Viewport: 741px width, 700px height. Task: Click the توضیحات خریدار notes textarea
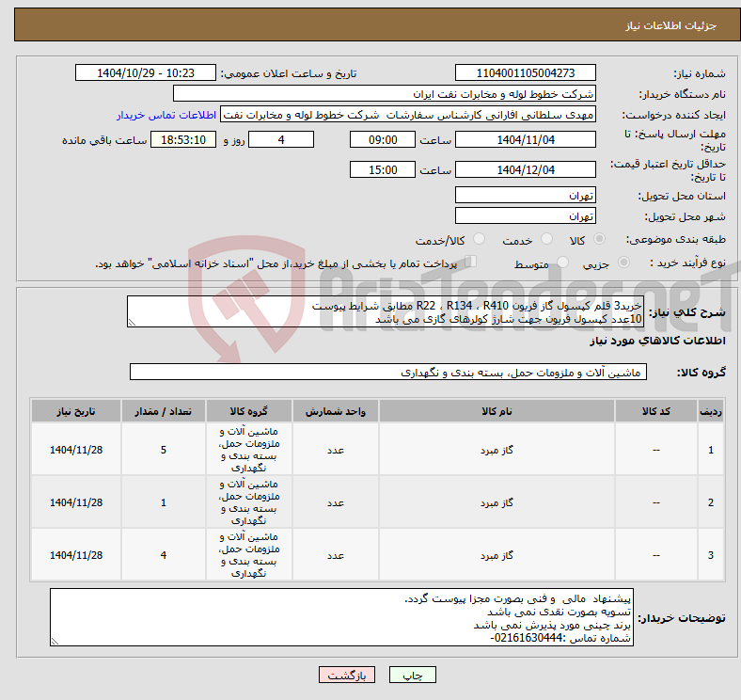pyautogui.click(x=341, y=617)
